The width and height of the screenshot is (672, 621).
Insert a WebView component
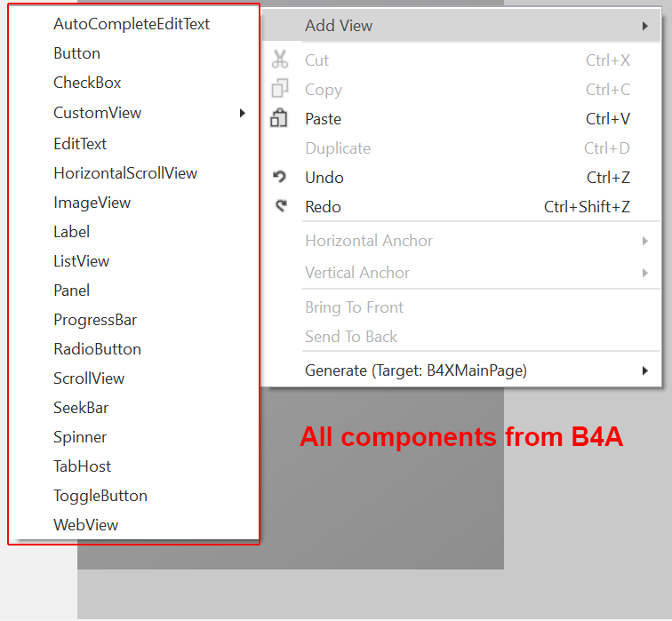coord(86,525)
